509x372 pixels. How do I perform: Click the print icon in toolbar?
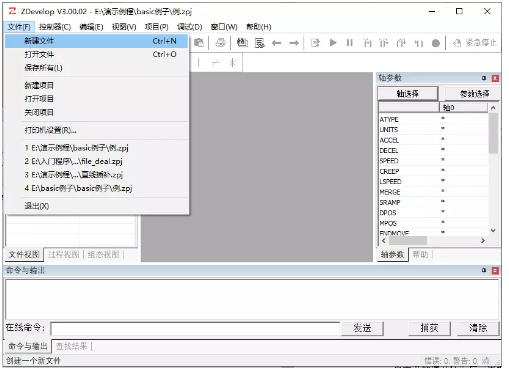(x=220, y=43)
